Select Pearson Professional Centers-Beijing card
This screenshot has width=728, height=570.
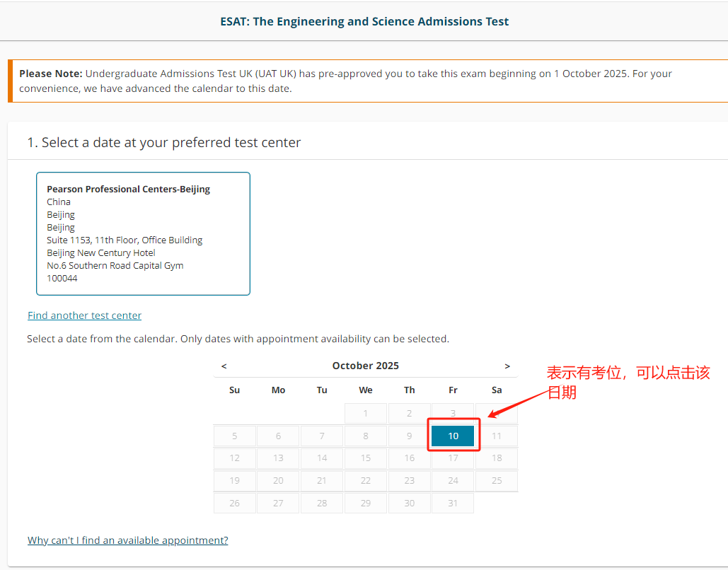143,233
